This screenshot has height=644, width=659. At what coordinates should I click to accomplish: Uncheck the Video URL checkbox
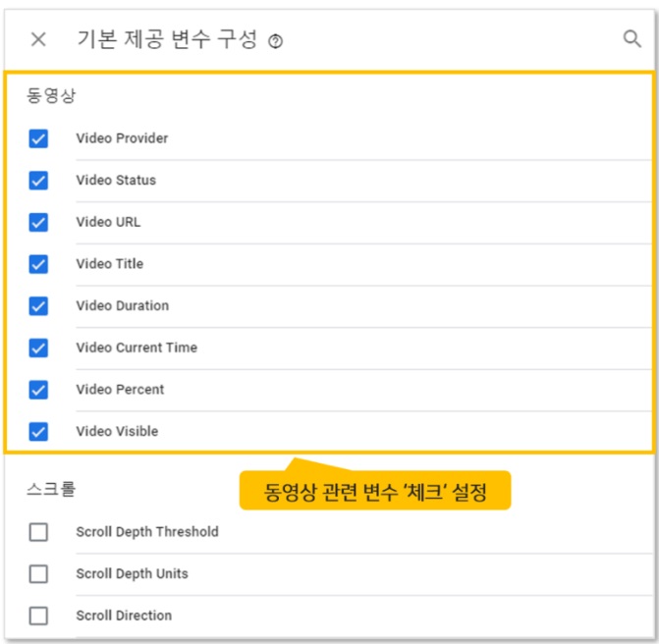coord(38,222)
